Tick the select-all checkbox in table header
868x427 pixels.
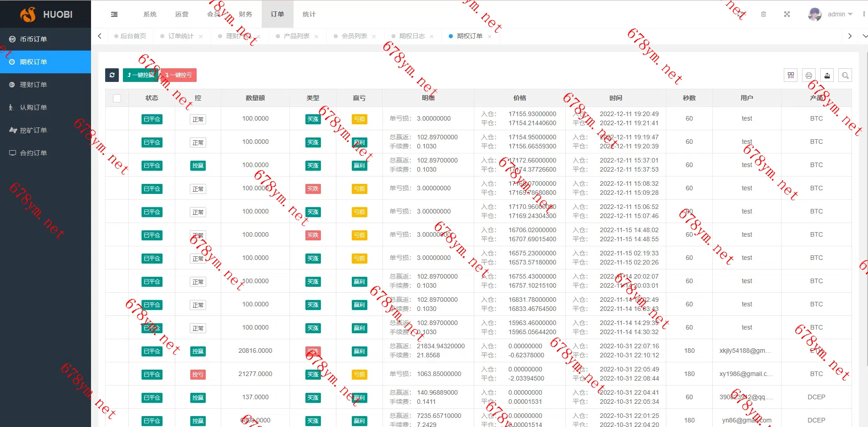tap(117, 98)
